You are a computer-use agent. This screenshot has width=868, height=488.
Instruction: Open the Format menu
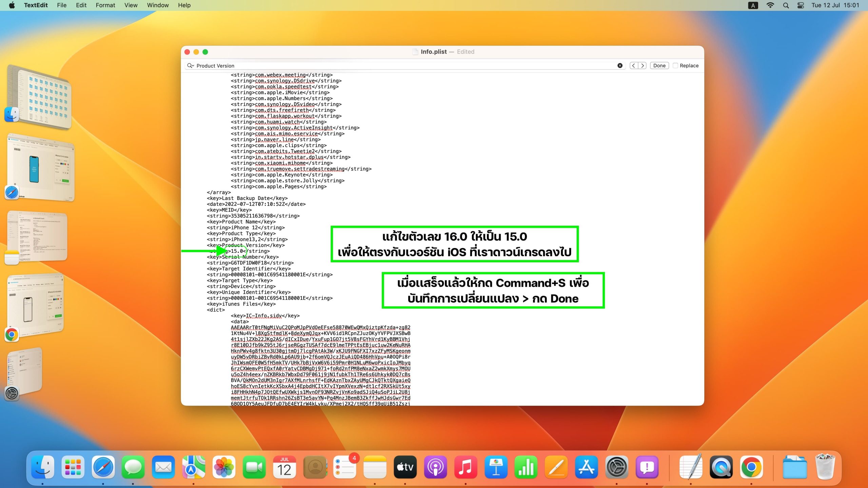105,5
